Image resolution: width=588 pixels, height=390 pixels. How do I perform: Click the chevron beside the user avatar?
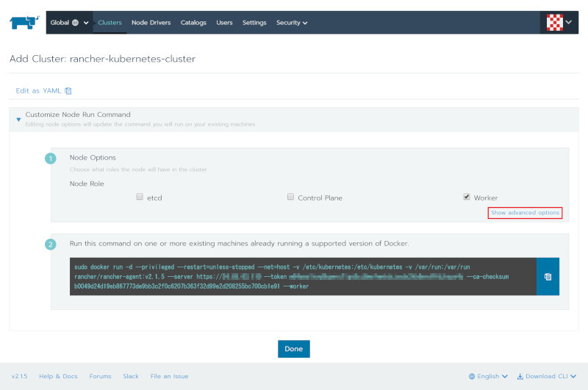tap(569, 22)
